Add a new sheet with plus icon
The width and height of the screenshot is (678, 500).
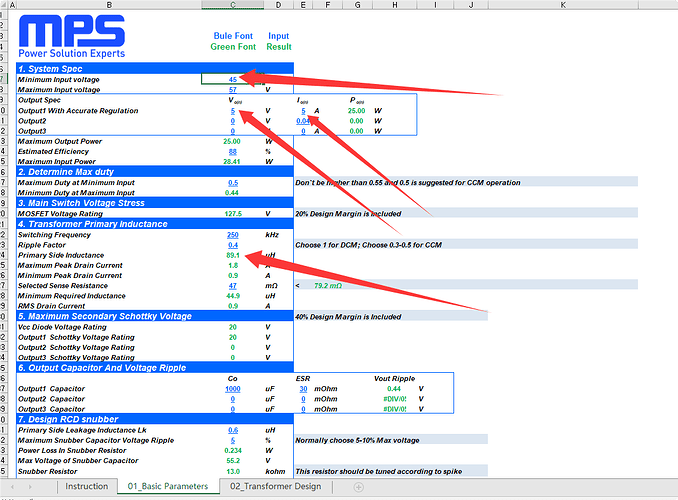pyautogui.click(x=360, y=487)
